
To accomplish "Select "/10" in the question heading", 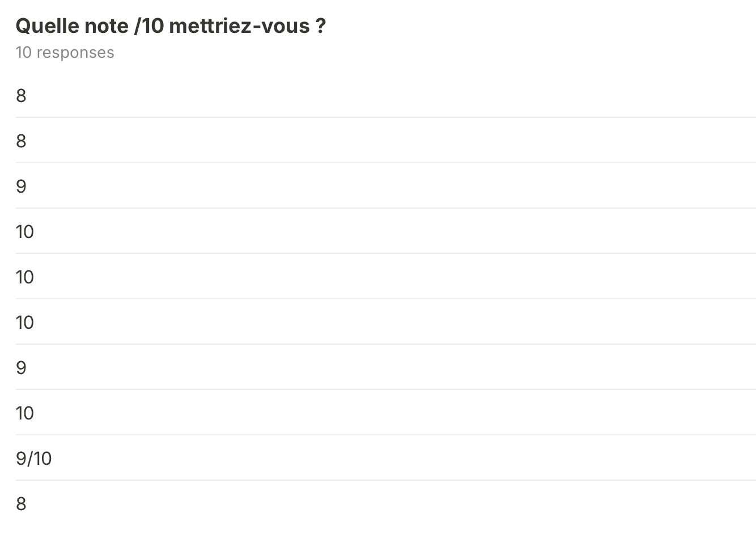I will click(x=149, y=26).
